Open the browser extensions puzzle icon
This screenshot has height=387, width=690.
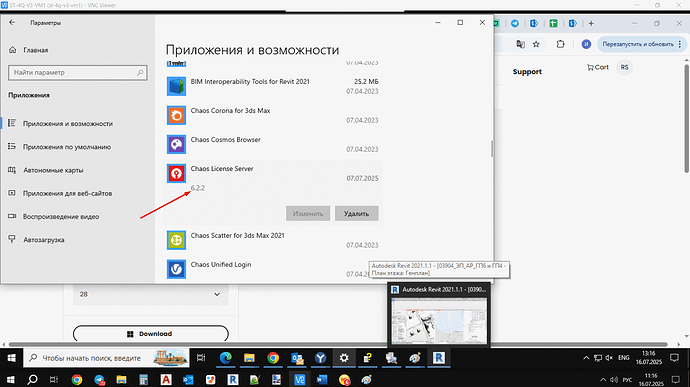[x=560, y=44]
